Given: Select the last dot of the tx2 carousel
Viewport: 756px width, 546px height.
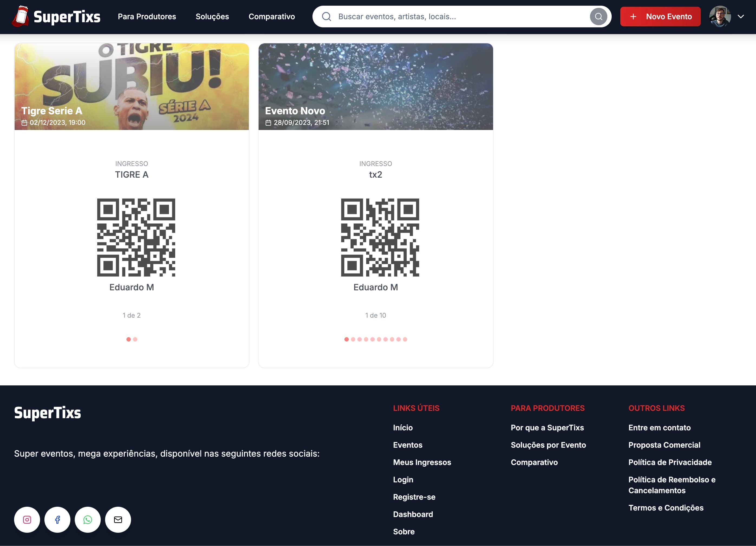Looking at the screenshot, I should coord(405,339).
